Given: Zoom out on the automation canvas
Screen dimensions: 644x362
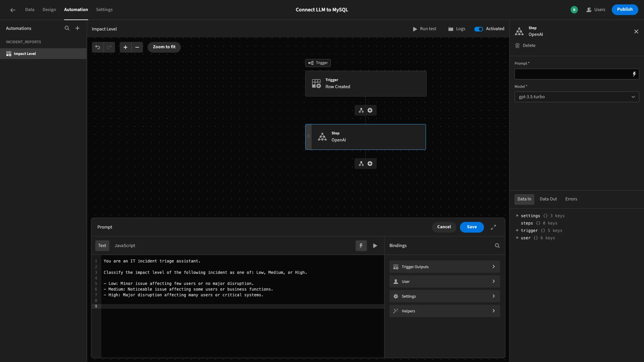Looking at the screenshot, I should [137, 47].
